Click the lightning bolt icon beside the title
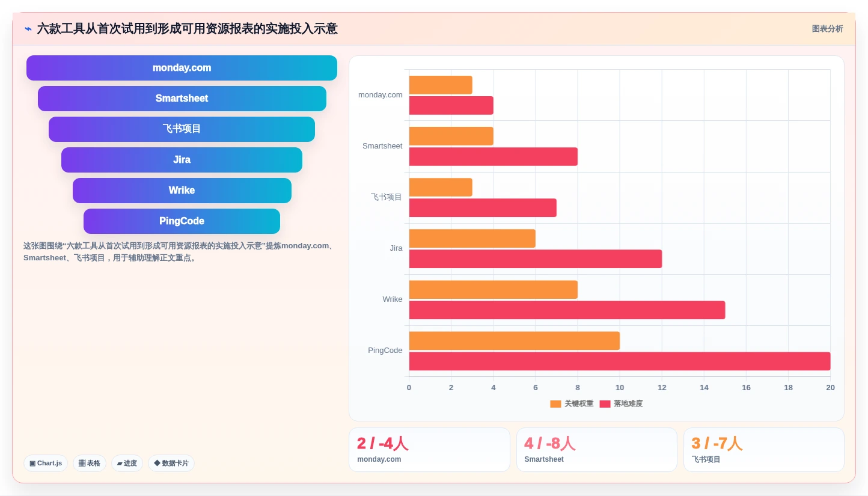This screenshot has height=496, width=868. (x=28, y=29)
